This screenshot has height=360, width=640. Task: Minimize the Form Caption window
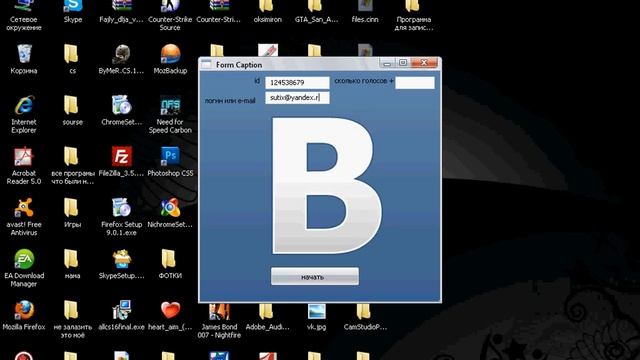click(387, 63)
